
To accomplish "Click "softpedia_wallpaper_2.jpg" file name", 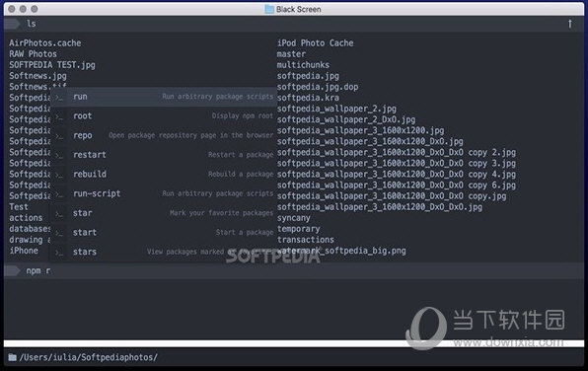I will 336,109.
